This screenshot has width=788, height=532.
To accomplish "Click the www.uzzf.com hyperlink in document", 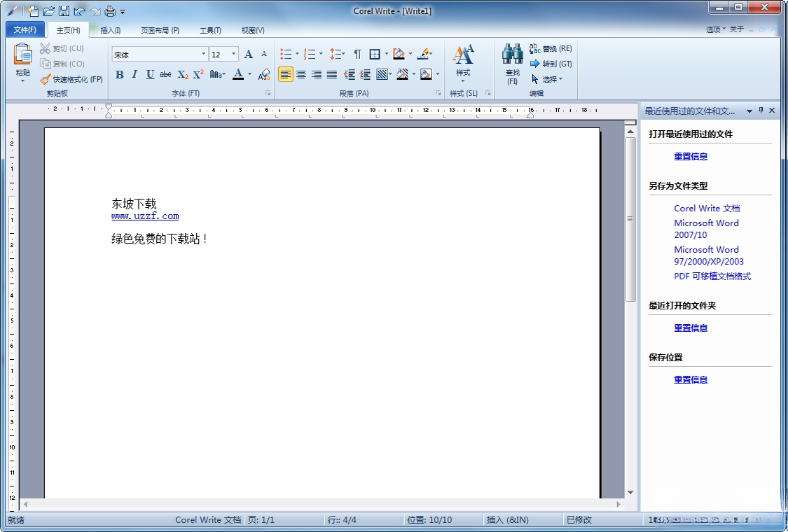I will point(145,216).
